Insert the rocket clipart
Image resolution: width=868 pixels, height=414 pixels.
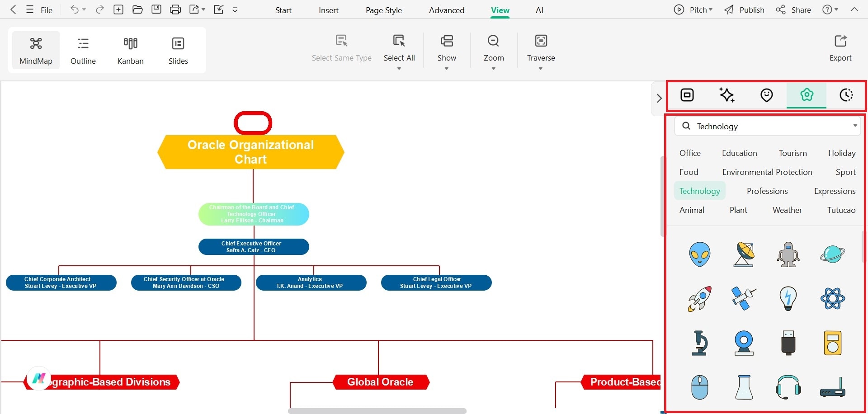[699, 298]
